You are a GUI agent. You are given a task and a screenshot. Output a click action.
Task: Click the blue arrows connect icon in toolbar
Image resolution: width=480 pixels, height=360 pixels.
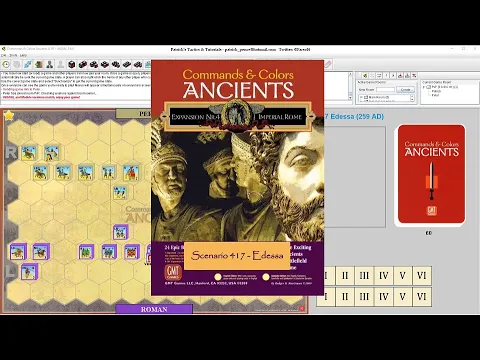pos(28,64)
